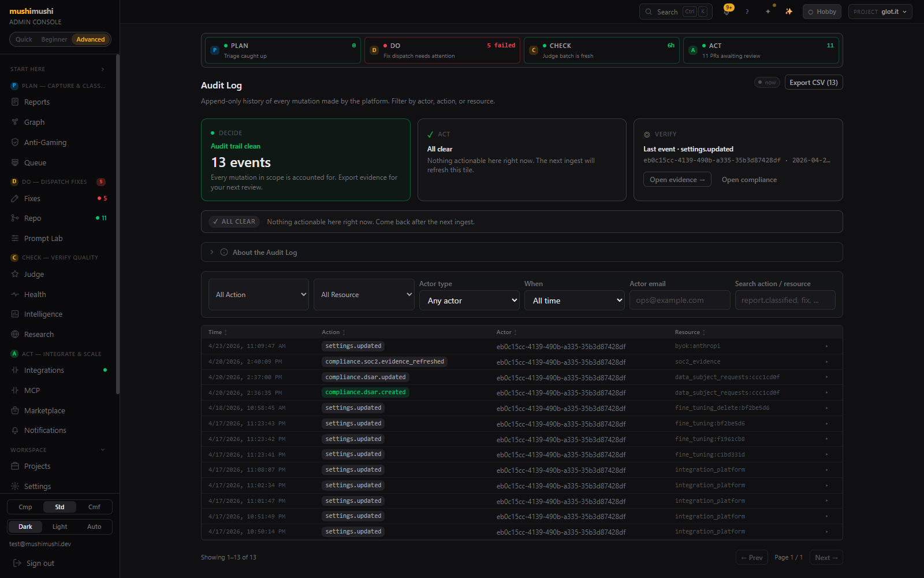Open the top bar notifications bell
The height and width of the screenshot is (578, 924).
[726, 12]
